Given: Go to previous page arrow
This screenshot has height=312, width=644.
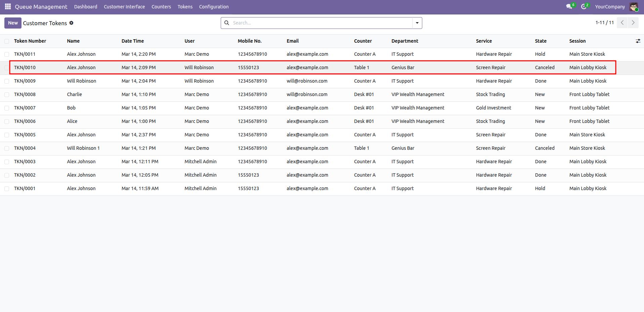Looking at the screenshot, I should point(622,23).
